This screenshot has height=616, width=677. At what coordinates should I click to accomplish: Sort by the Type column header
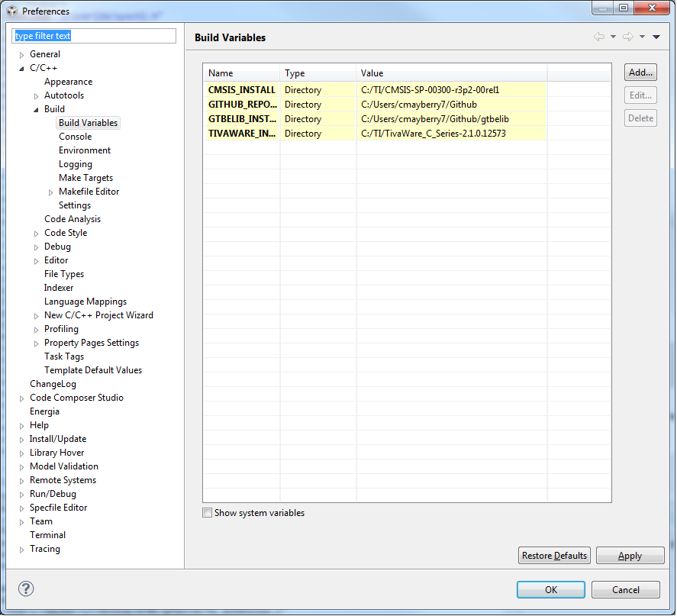coord(318,73)
